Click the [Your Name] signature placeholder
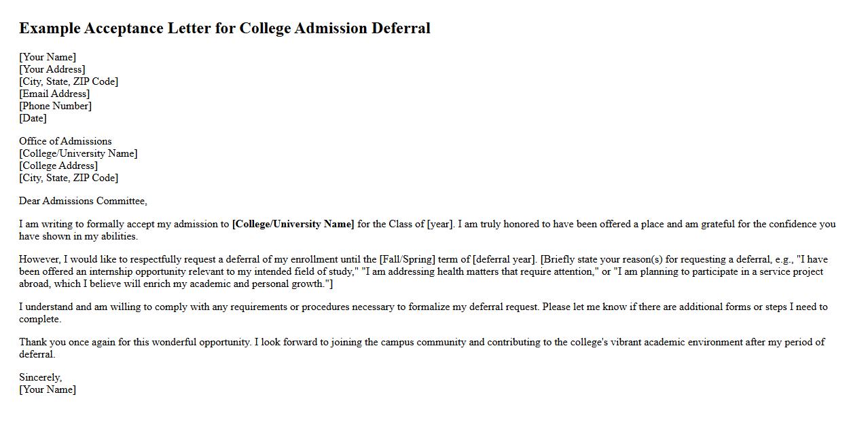This screenshot has width=868, height=441. (48, 389)
